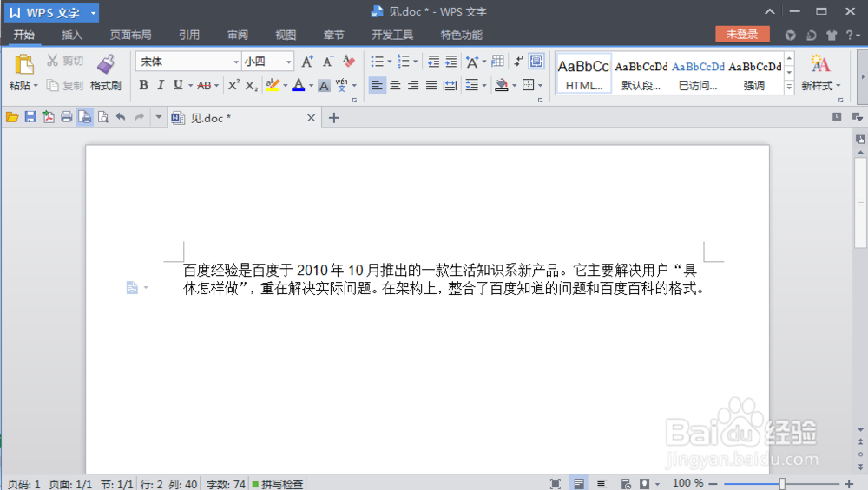Export to PDF icon
868x490 pixels.
[48, 117]
